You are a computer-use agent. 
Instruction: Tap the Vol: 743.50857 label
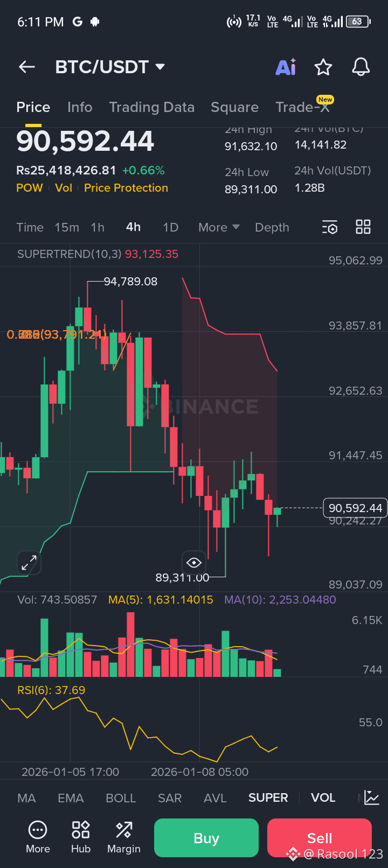pos(57,600)
